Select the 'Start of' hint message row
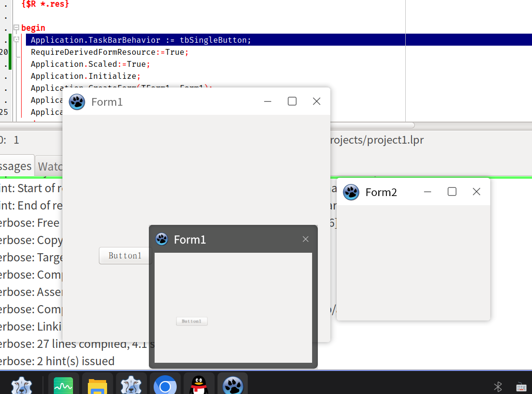The image size is (532, 394). pos(31,188)
